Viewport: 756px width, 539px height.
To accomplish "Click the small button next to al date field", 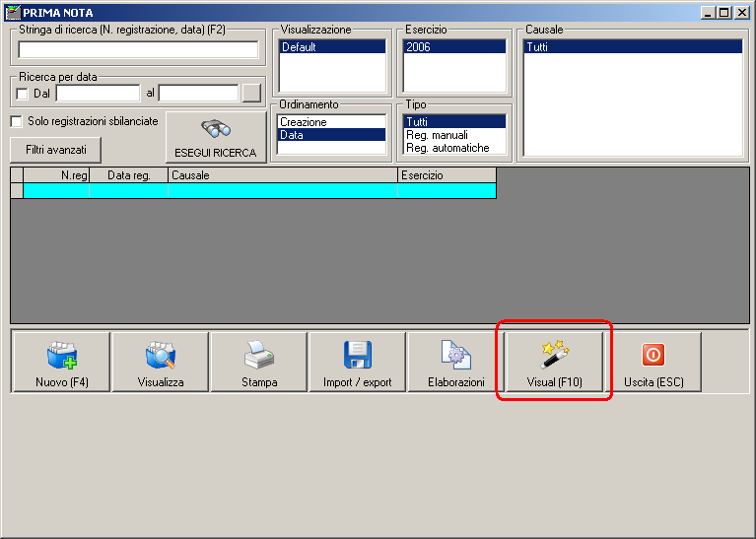I will [251, 93].
